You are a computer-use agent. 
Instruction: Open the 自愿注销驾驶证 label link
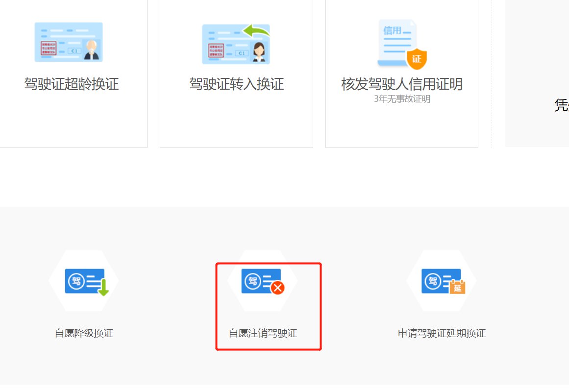[263, 333]
